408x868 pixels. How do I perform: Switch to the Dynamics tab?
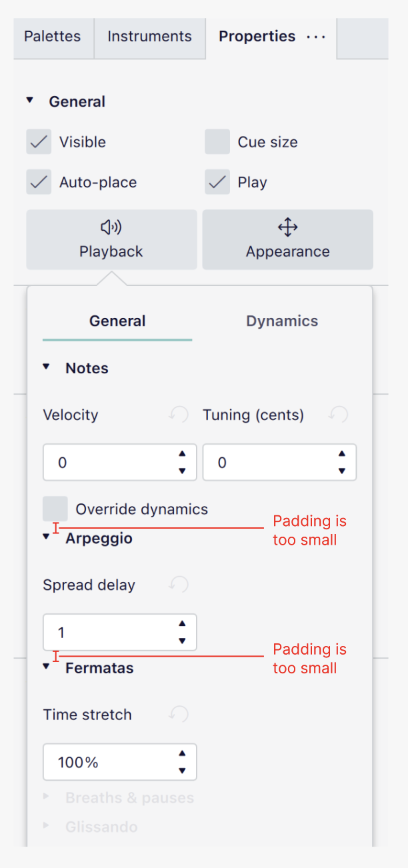point(281,321)
